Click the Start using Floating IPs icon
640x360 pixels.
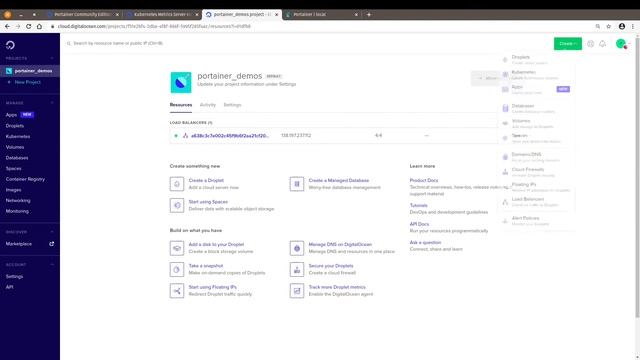pos(177,291)
